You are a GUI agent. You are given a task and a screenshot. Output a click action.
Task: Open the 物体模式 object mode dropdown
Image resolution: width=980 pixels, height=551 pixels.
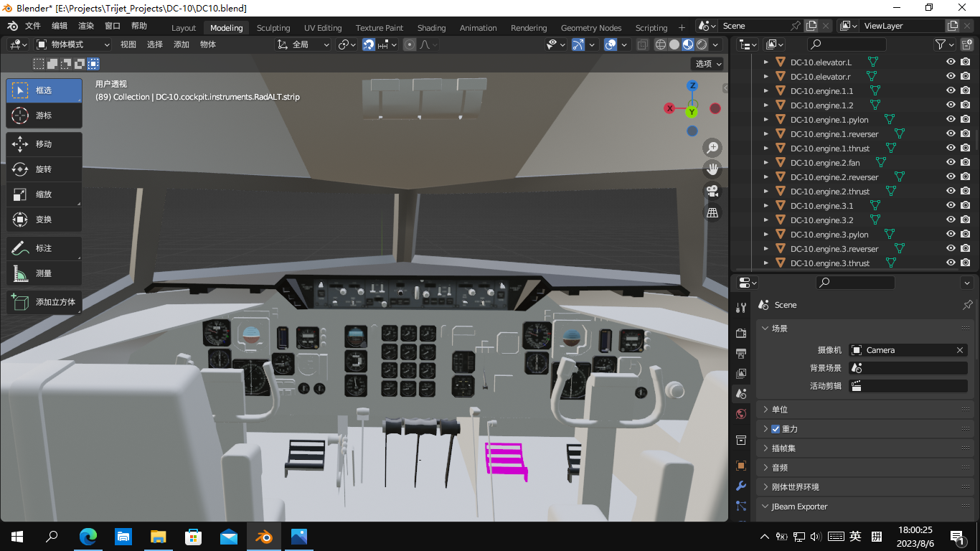pos(72,44)
